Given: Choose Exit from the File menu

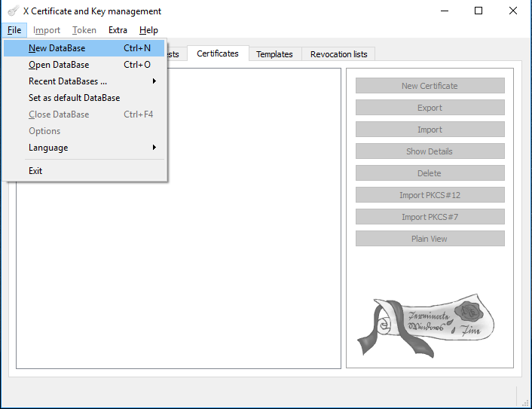Looking at the screenshot, I should click(x=35, y=171).
